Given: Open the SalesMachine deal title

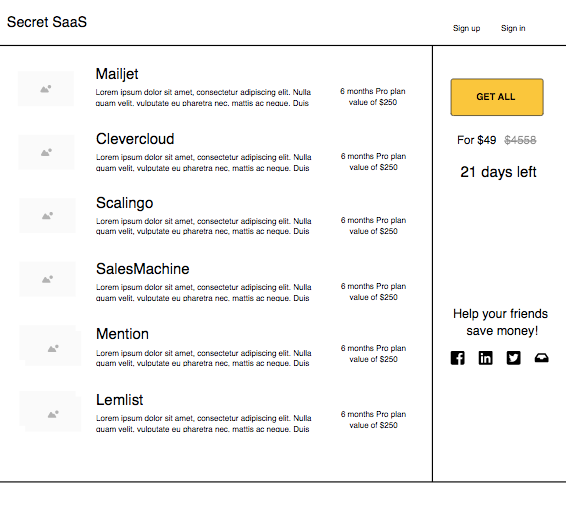Looking at the screenshot, I should (x=143, y=269).
